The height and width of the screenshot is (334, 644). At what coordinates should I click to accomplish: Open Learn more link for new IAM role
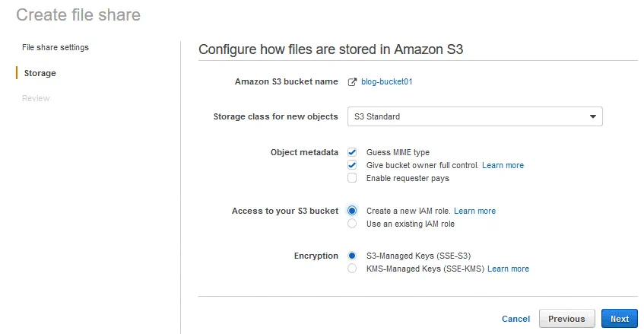[x=474, y=211]
